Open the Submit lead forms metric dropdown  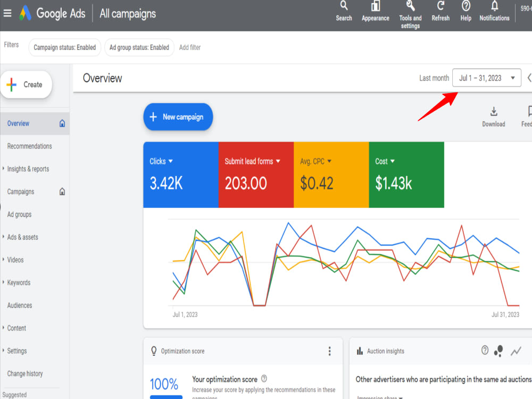point(252,161)
